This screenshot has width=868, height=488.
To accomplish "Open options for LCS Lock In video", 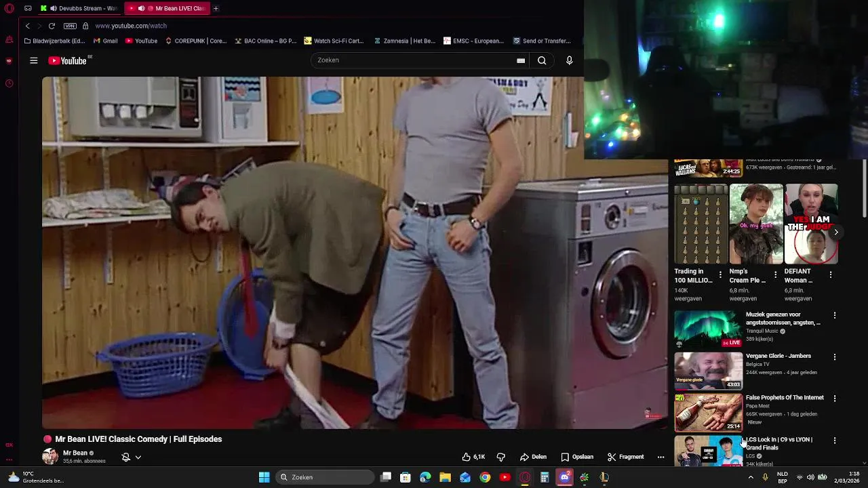I will pos(835,441).
